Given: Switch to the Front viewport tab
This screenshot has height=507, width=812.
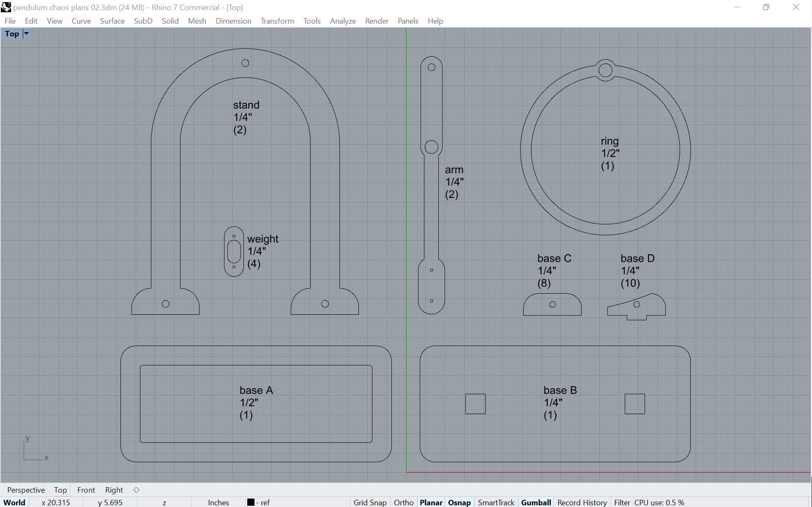Looking at the screenshot, I should (x=86, y=490).
